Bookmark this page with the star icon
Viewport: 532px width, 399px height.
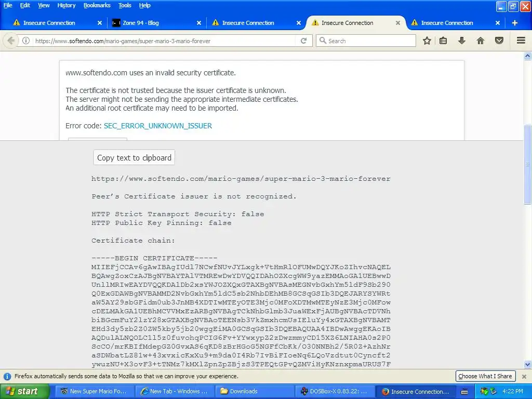(x=427, y=41)
